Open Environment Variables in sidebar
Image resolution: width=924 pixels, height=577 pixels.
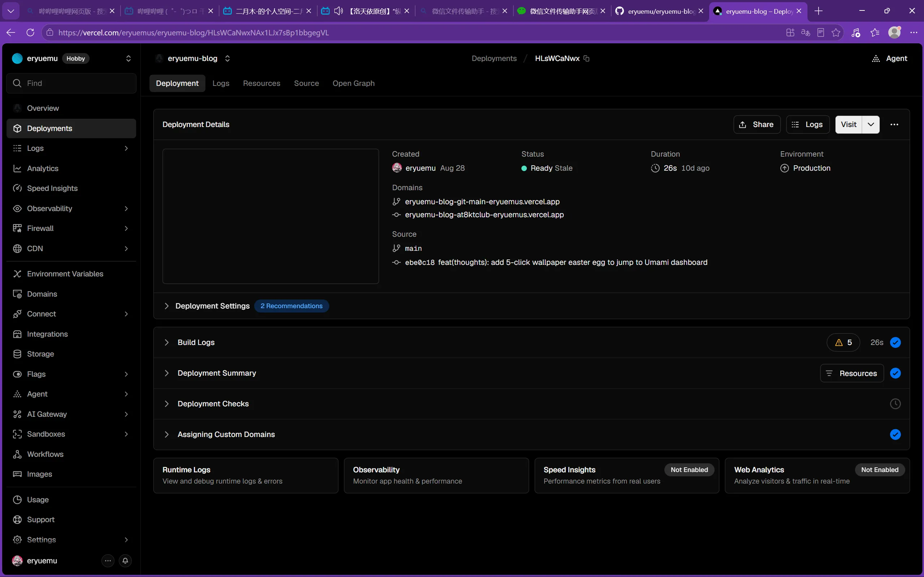71,274
